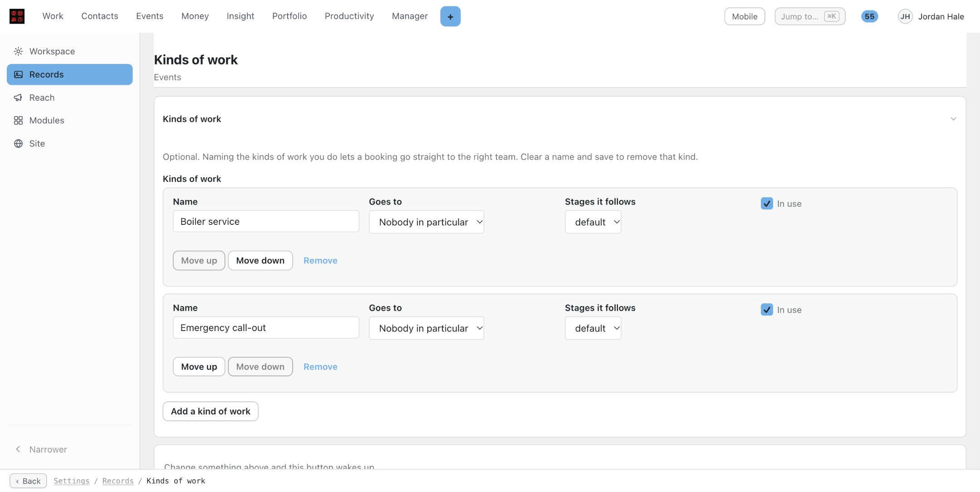Open the 55 notifications badge
Screen dimensions: 980x492
(869, 16)
